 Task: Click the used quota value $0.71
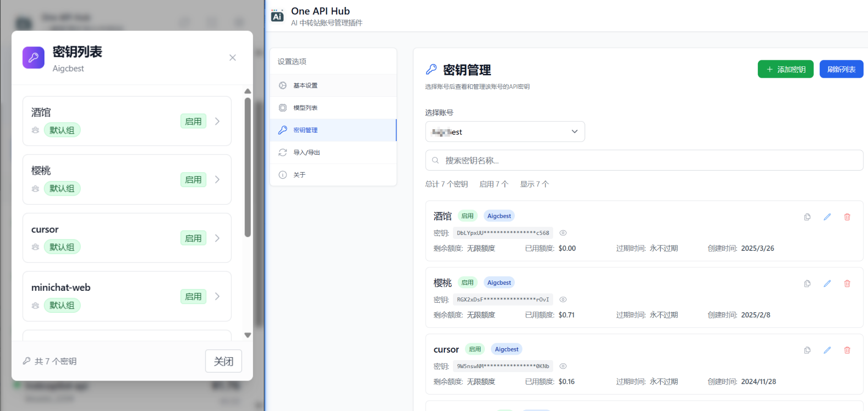[x=567, y=315]
